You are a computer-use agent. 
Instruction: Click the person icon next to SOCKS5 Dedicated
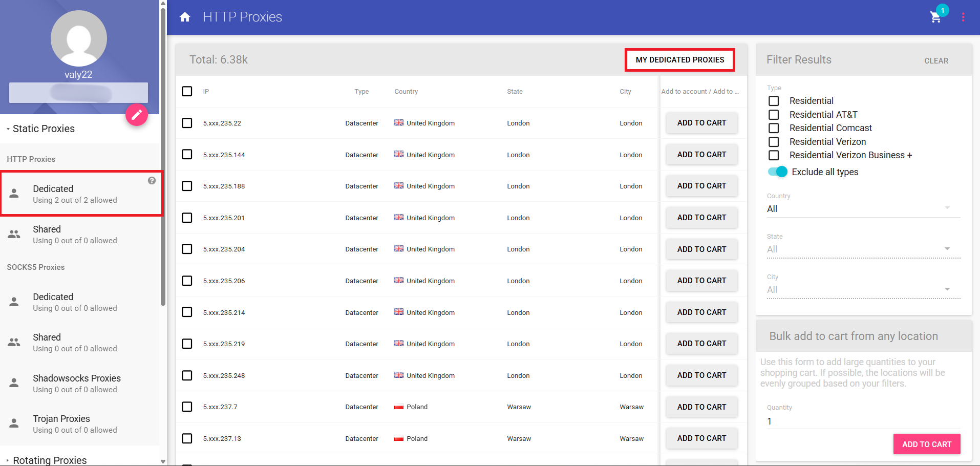14,302
